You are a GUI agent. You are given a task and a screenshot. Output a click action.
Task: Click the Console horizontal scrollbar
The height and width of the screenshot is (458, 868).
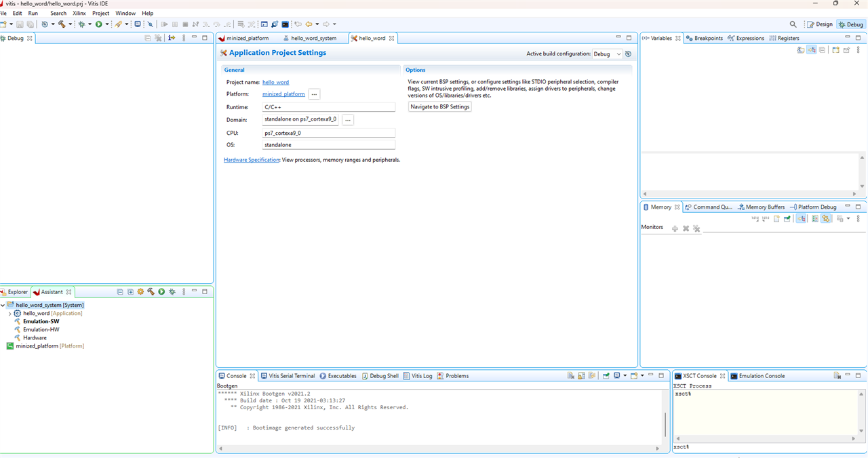point(439,448)
